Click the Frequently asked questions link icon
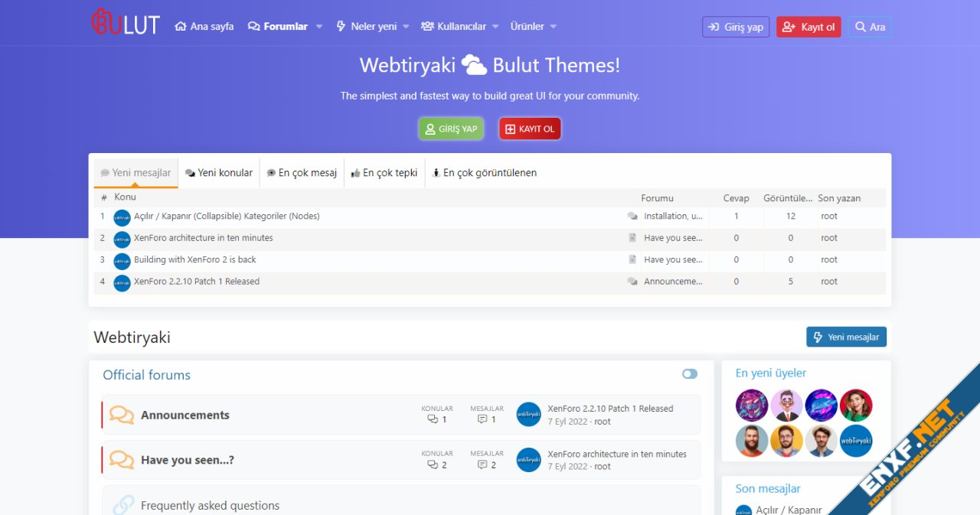 pos(123,505)
